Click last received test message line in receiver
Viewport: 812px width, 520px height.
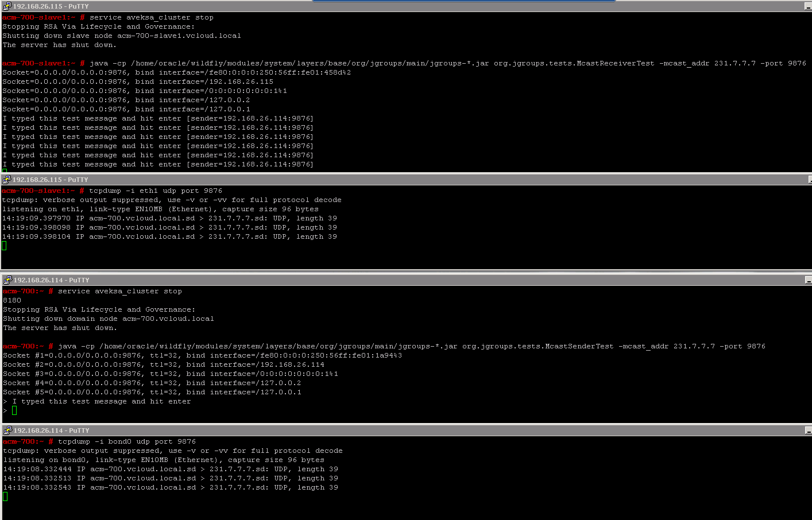pos(158,164)
